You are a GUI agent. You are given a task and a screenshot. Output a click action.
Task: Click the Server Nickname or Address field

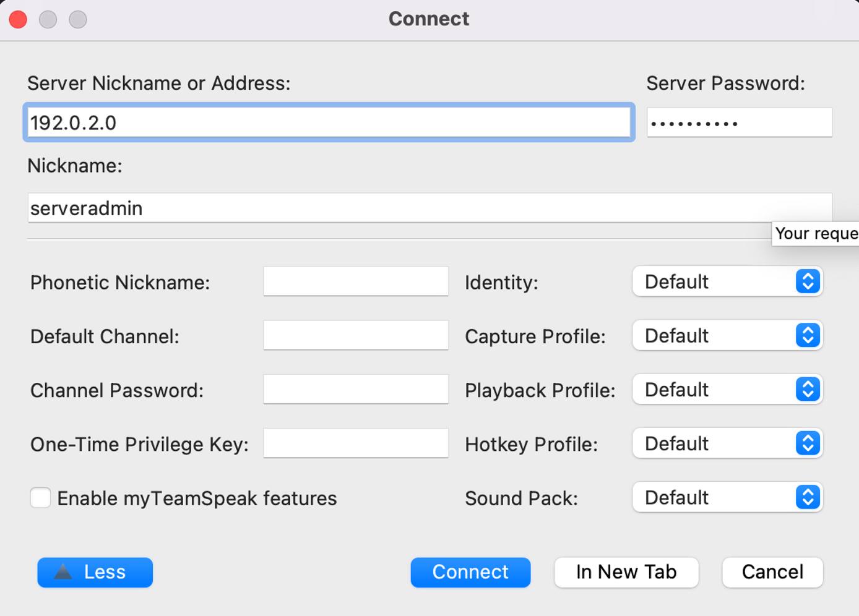pyautogui.click(x=328, y=122)
